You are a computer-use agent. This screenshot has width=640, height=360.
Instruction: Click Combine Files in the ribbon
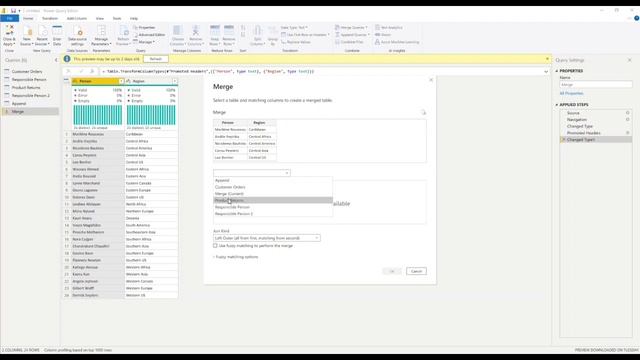coord(349,42)
